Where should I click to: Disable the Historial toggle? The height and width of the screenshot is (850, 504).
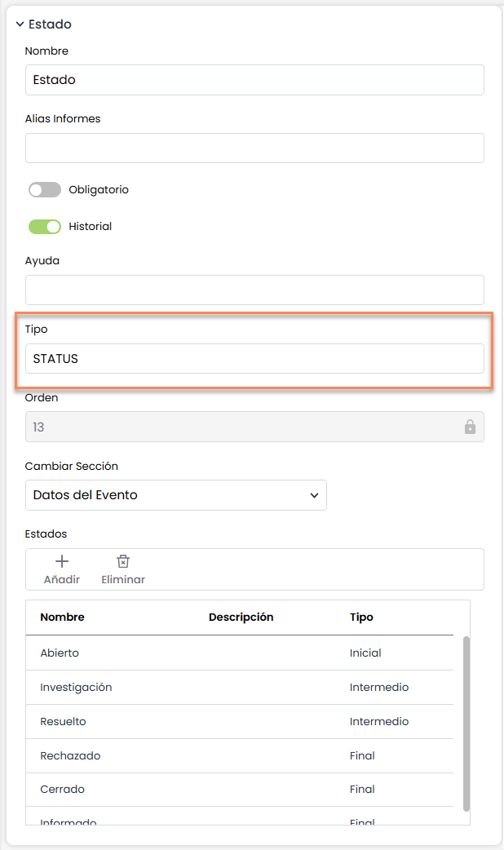click(45, 227)
